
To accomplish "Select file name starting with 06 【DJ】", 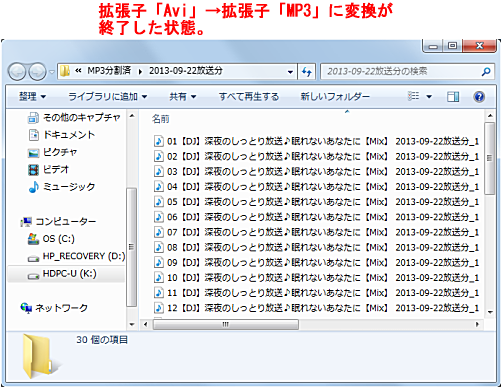I will pyautogui.click(x=323, y=217).
